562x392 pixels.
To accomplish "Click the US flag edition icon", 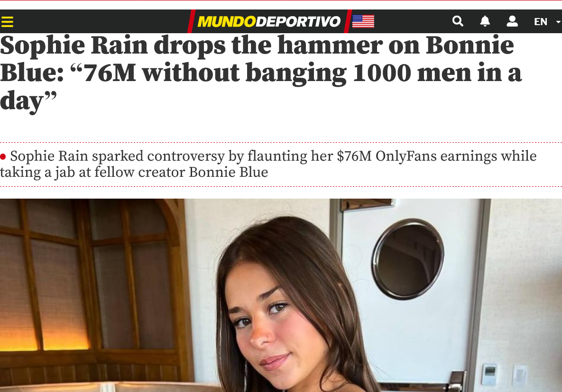I will 363,21.
